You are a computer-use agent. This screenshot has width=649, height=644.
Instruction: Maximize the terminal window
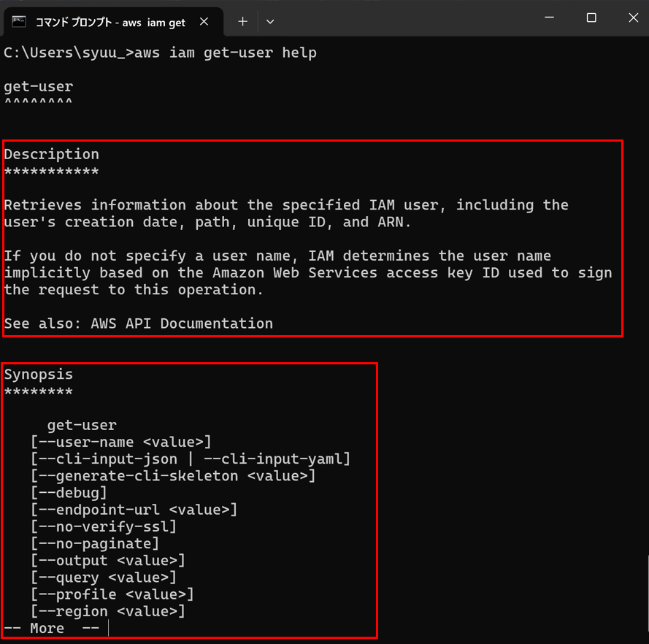point(591,18)
